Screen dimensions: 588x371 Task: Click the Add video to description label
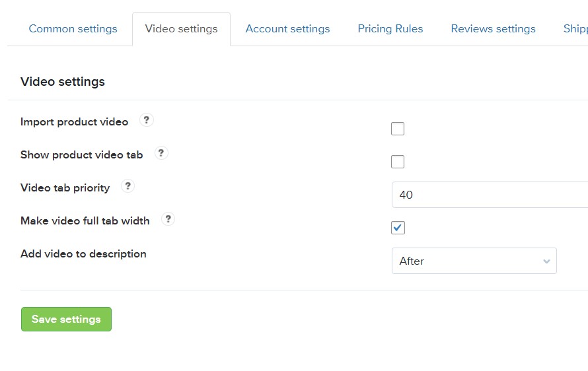(x=83, y=253)
